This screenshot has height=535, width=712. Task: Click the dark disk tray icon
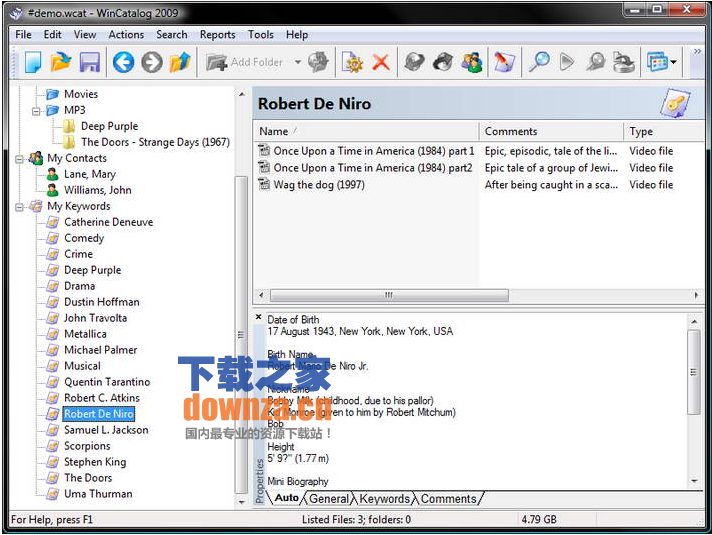click(x=443, y=62)
